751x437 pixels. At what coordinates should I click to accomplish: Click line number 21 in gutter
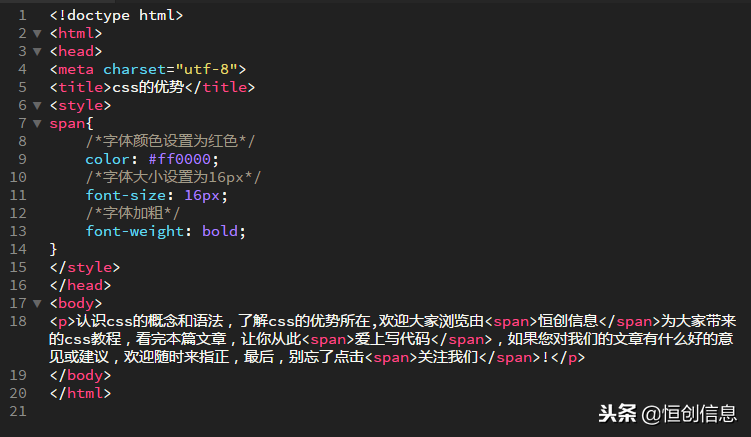click(x=18, y=411)
